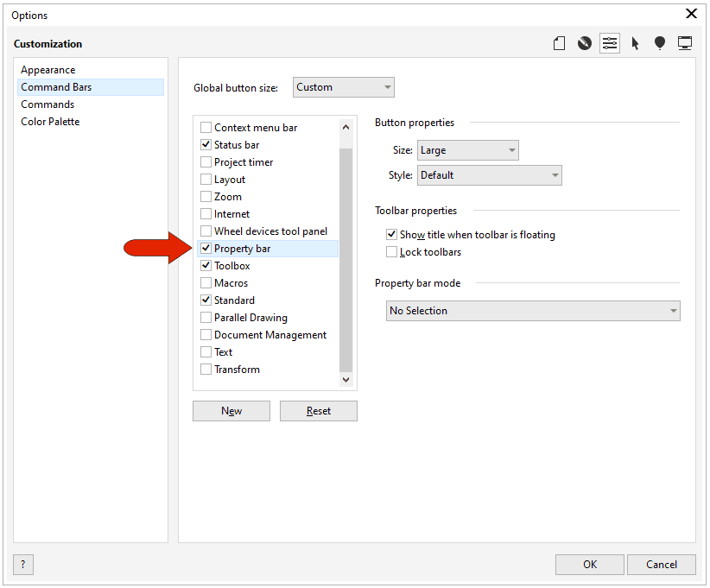Open the Document options page icon

[559, 43]
